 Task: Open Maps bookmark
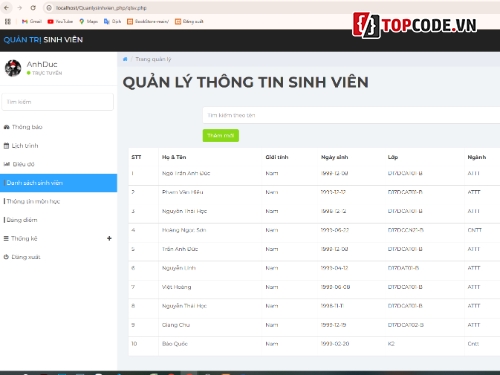click(88, 21)
